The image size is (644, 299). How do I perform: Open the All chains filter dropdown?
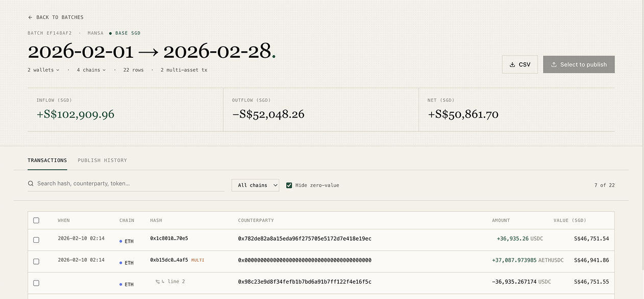[x=255, y=185]
